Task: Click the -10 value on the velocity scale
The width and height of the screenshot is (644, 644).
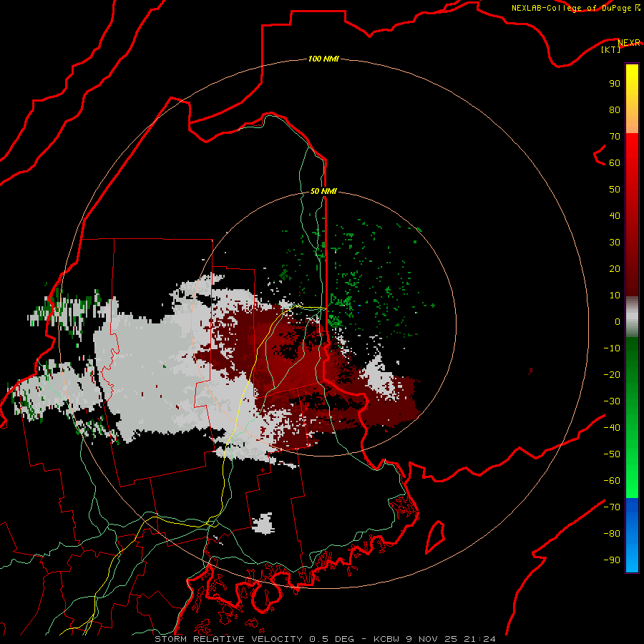Action: click(x=612, y=348)
